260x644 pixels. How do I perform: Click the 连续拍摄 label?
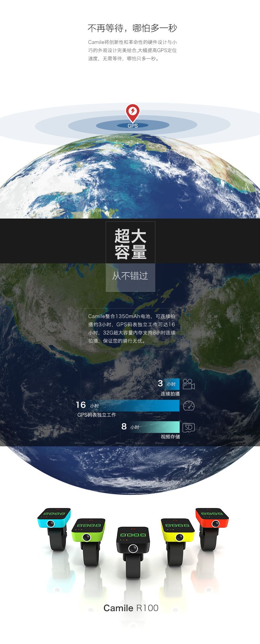click(170, 394)
